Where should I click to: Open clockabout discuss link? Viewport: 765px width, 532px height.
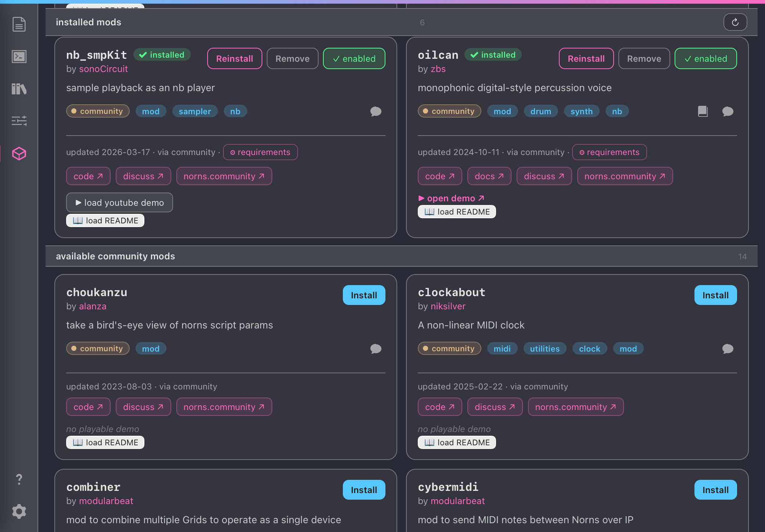pos(495,407)
